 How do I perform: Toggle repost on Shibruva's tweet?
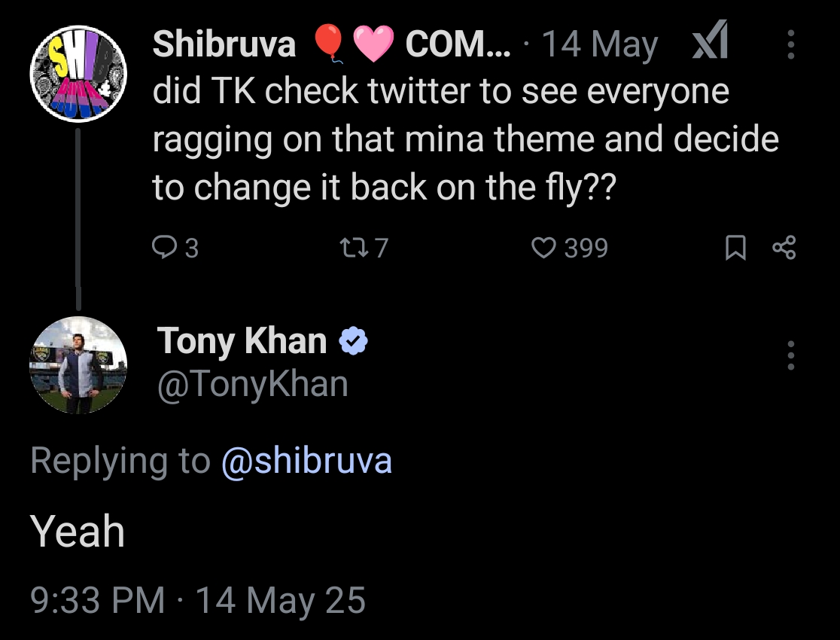352,248
